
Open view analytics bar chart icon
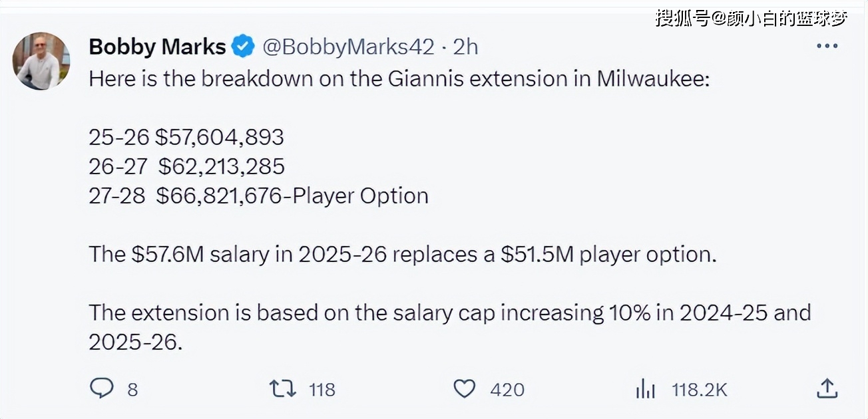[646, 388]
